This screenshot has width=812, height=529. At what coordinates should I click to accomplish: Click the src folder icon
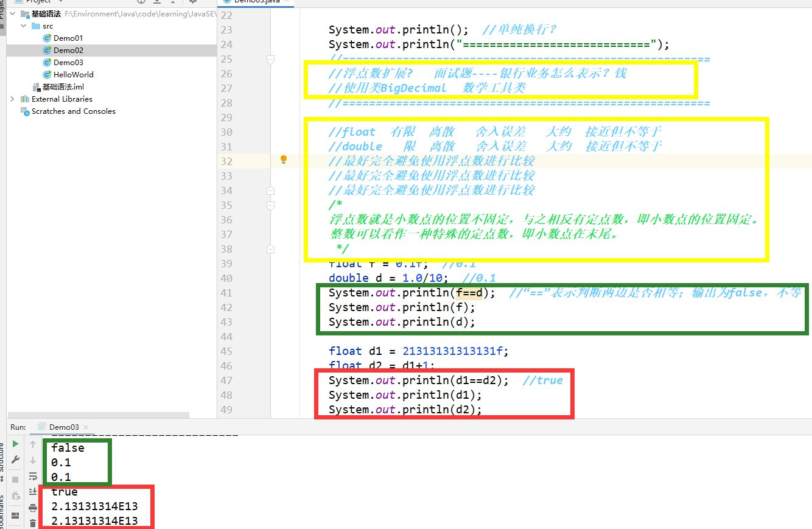36,26
